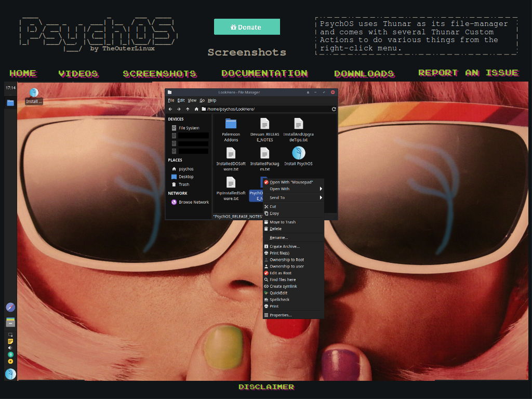Open the Install shortcut on the desktop

coord(34,96)
